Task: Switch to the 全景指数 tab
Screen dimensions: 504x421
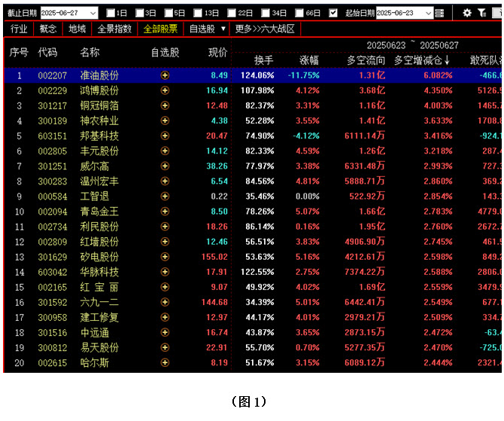Action: click(x=114, y=29)
